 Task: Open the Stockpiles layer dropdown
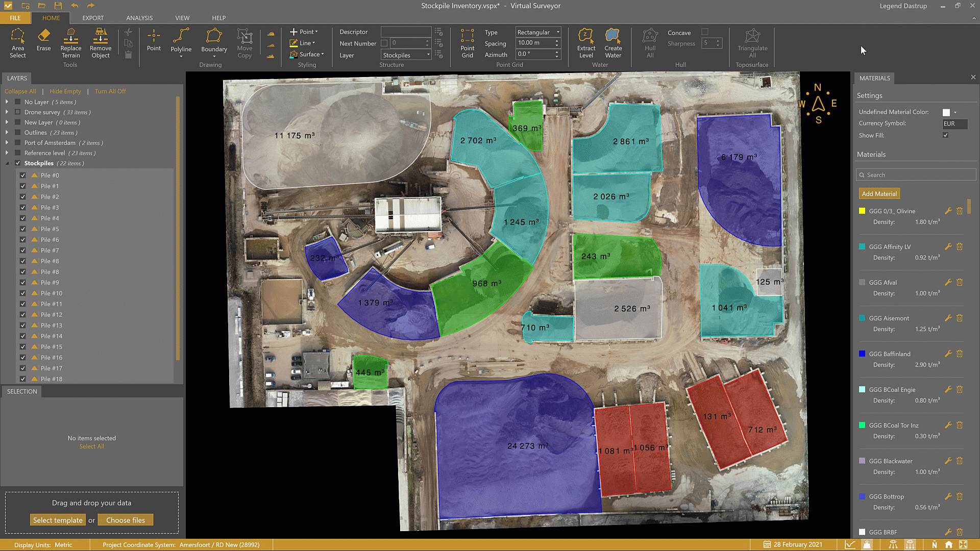[x=406, y=55]
